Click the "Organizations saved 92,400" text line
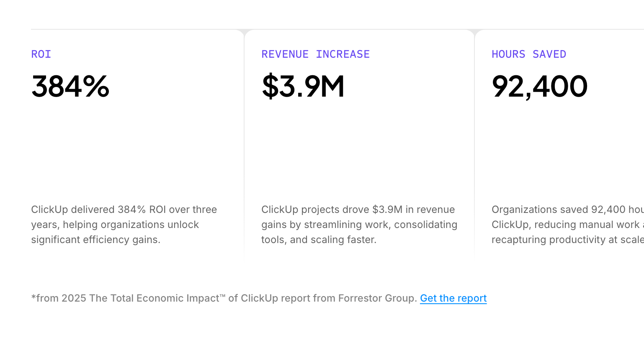Screen dimensions: 644x338 click(x=565, y=210)
